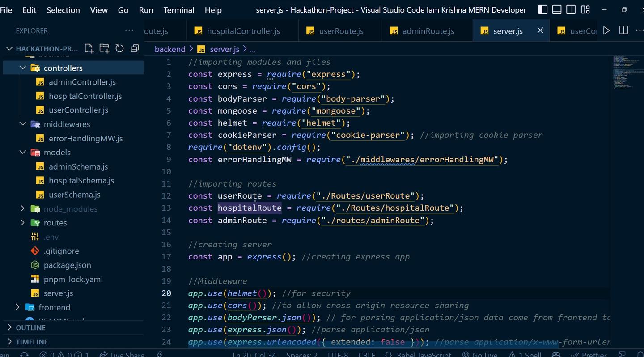Click line number 20 in the gutter
This screenshot has width=644, height=357.
coord(166,293)
